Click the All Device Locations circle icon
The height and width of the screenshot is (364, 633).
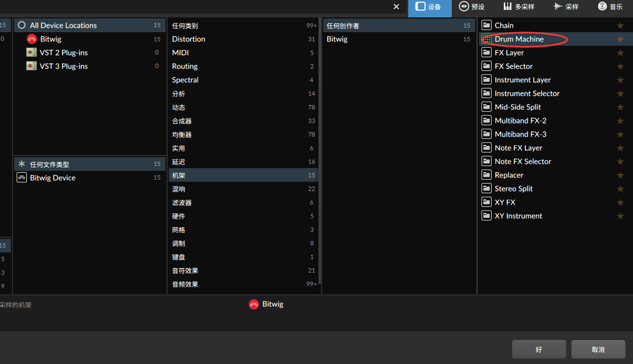coord(22,25)
